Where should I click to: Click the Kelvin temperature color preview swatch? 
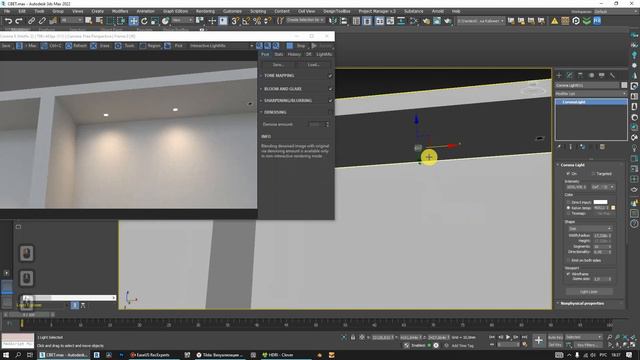613,208
